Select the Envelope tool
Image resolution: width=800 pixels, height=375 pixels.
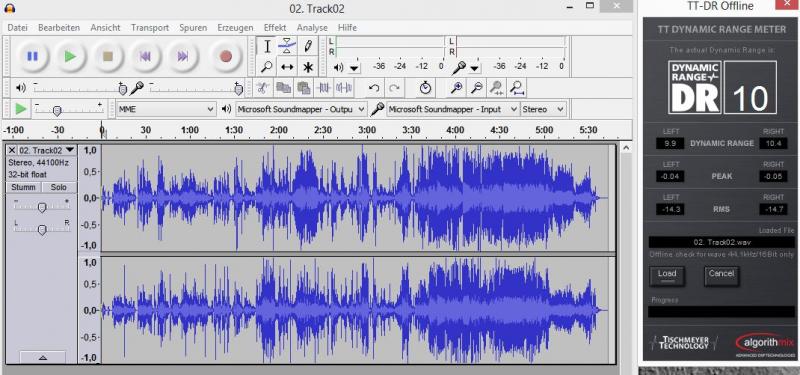pos(287,46)
